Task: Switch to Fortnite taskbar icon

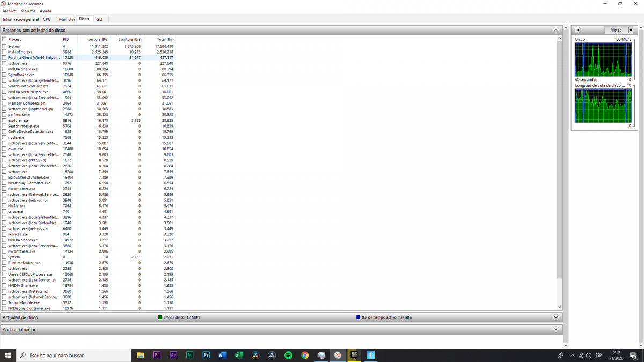Action: 370,355
